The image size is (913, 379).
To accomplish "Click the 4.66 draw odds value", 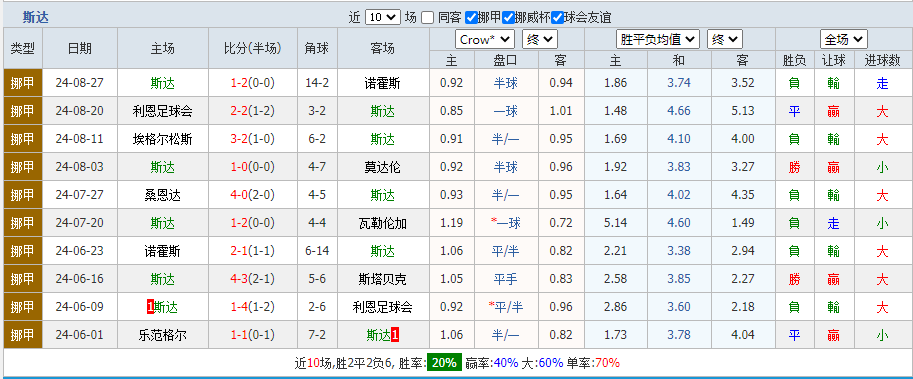I will point(679,111).
